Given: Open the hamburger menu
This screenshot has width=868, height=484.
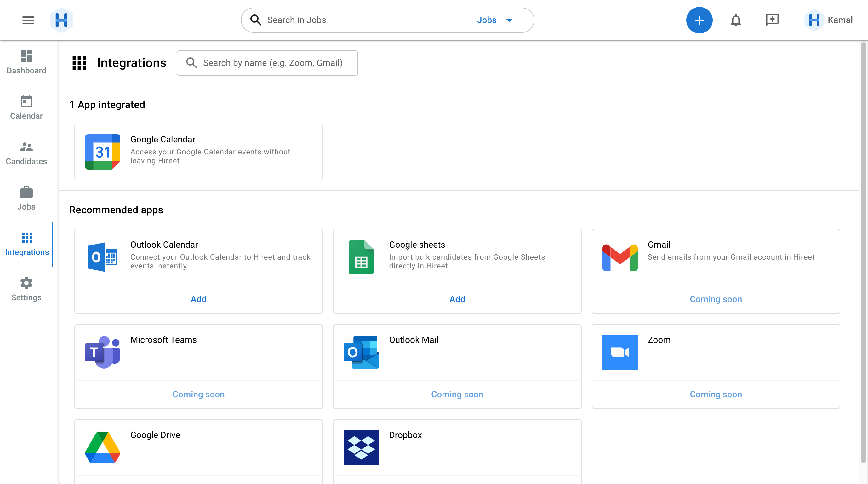Looking at the screenshot, I should click(x=28, y=20).
